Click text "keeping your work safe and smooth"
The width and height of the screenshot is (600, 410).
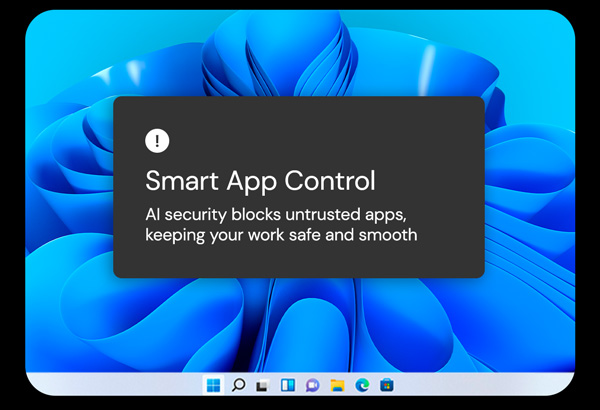(x=281, y=235)
